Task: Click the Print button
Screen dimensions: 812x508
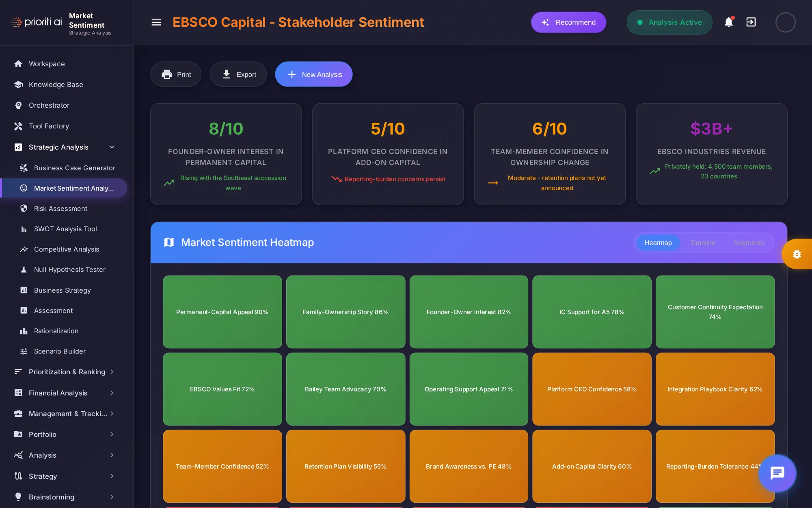Action: click(x=176, y=74)
